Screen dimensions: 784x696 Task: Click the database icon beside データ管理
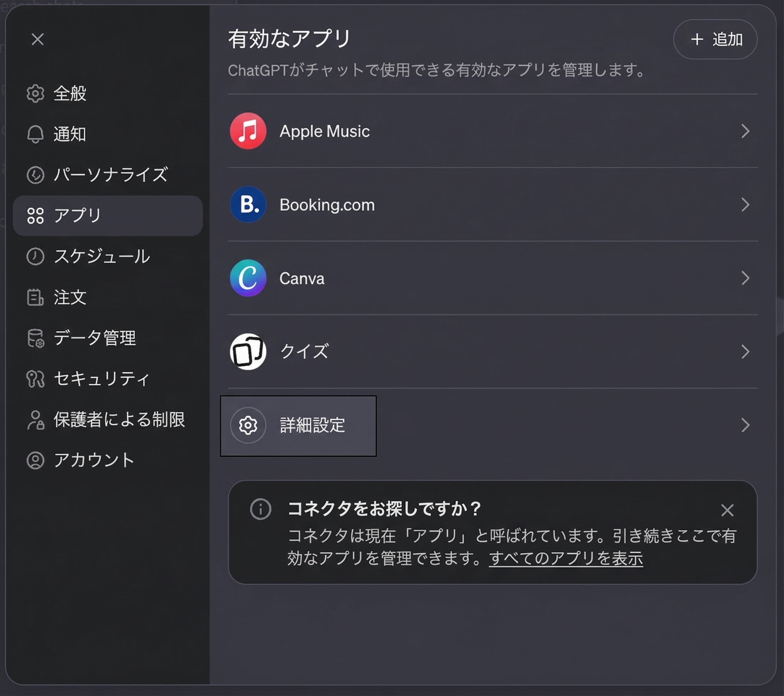pos(36,338)
